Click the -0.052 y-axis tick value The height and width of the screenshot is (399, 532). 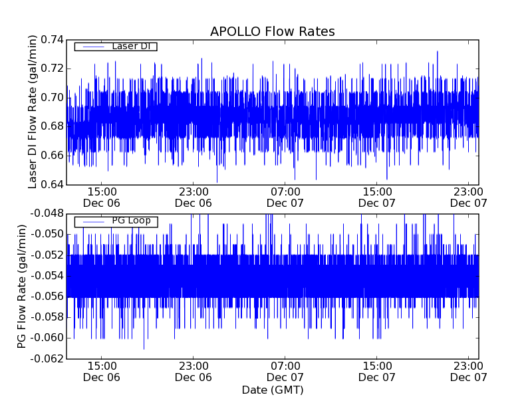click(47, 255)
